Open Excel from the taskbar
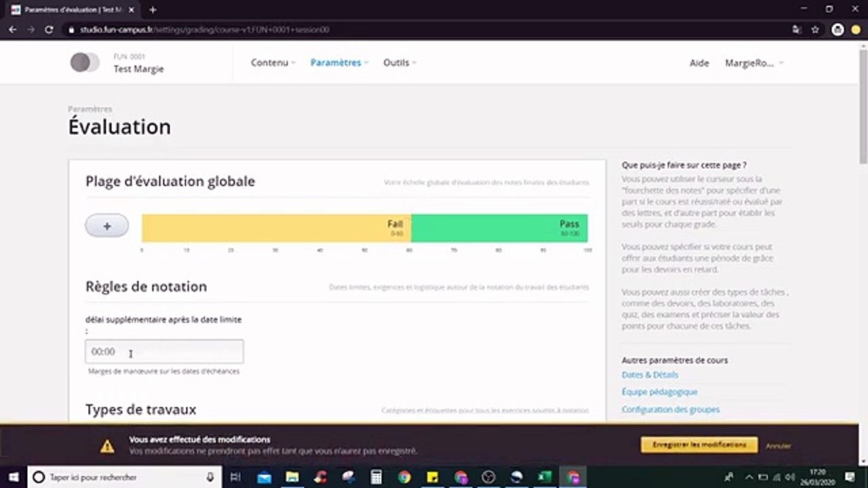 point(544,477)
